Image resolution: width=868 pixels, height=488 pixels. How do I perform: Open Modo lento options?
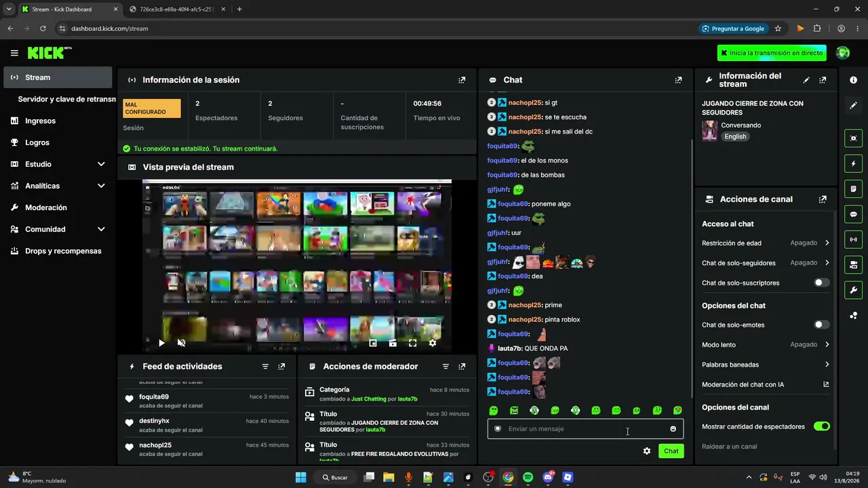(x=766, y=345)
